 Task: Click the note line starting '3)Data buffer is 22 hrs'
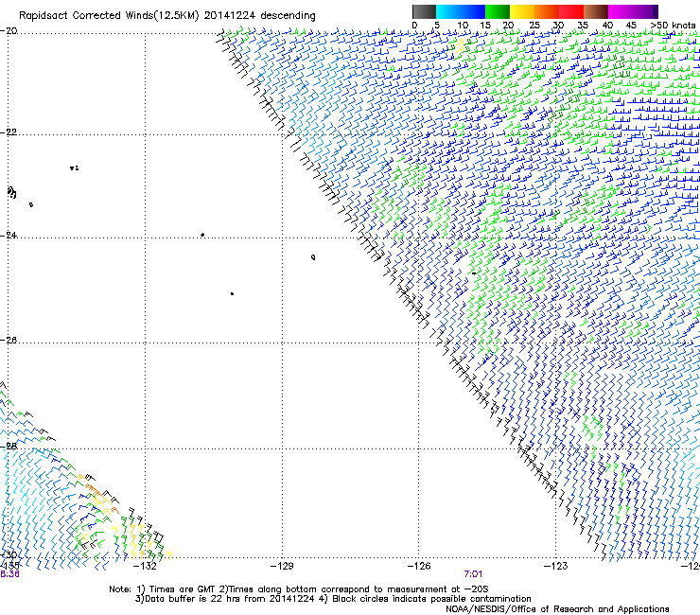click(333, 599)
